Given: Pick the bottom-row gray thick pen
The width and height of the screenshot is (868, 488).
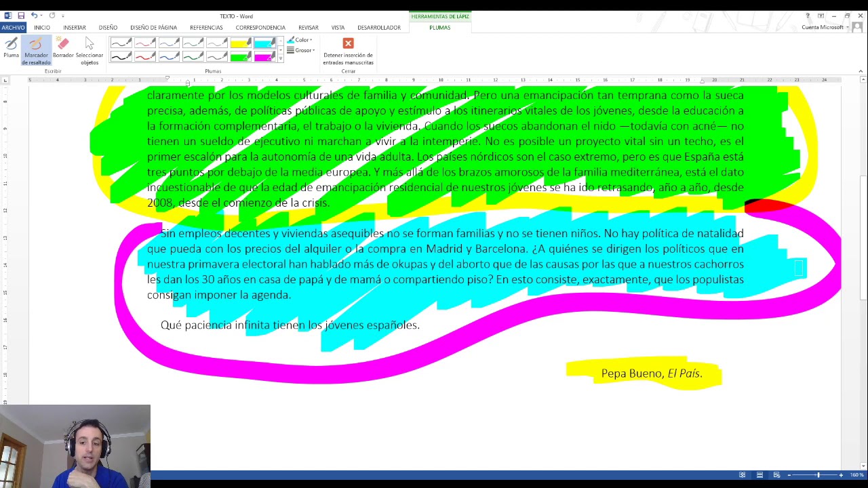Looking at the screenshot, I should (216, 56).
